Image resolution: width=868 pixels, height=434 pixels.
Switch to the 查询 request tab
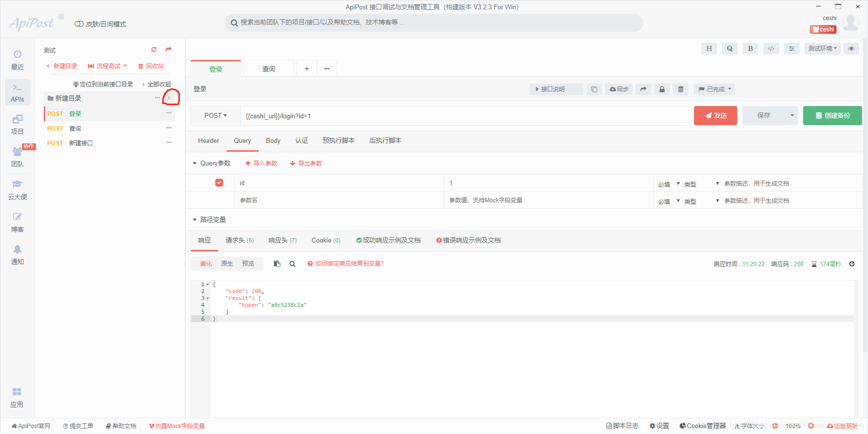(269, 69)
